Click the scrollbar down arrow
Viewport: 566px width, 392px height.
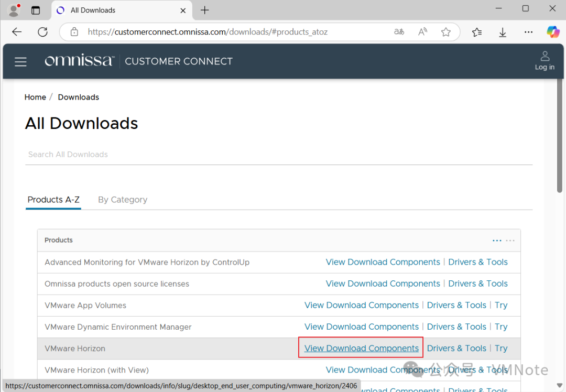pos(560,385)
